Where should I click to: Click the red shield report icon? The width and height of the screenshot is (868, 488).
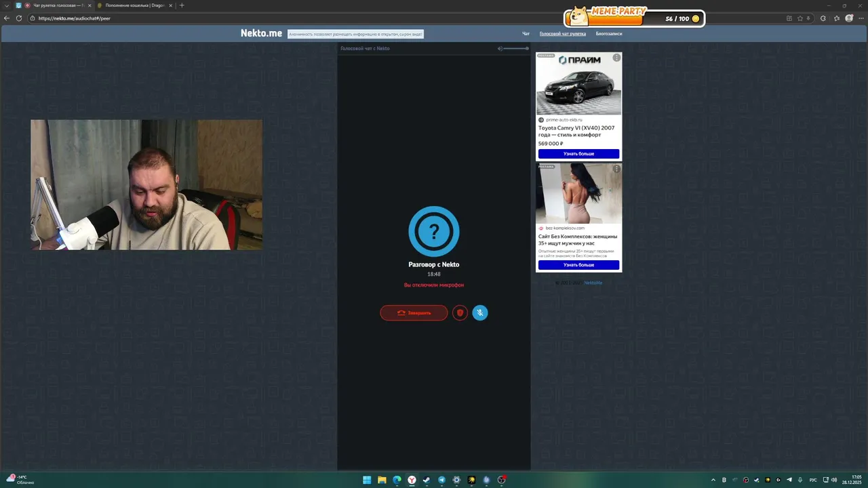460,312
